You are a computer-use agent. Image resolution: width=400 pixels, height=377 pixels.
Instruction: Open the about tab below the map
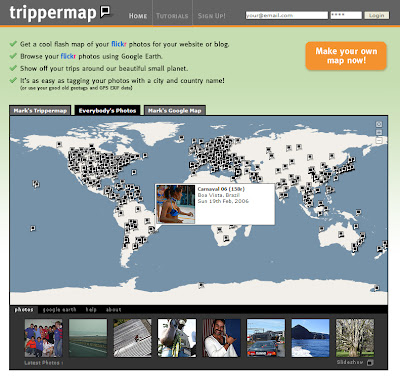(x=113, y=310)
